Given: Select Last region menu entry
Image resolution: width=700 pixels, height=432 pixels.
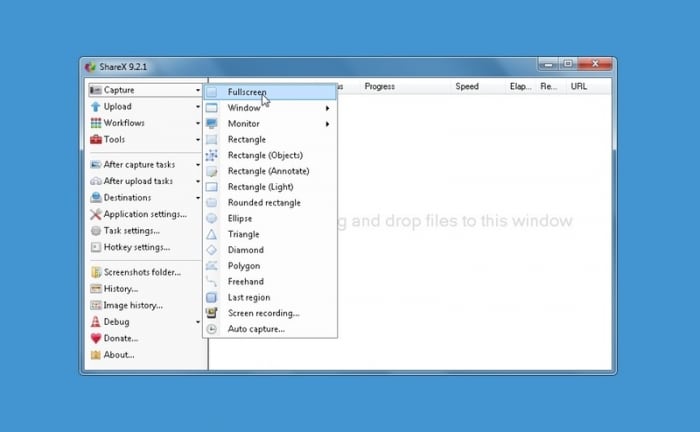Looking at the screenshot, I should 250,297.
